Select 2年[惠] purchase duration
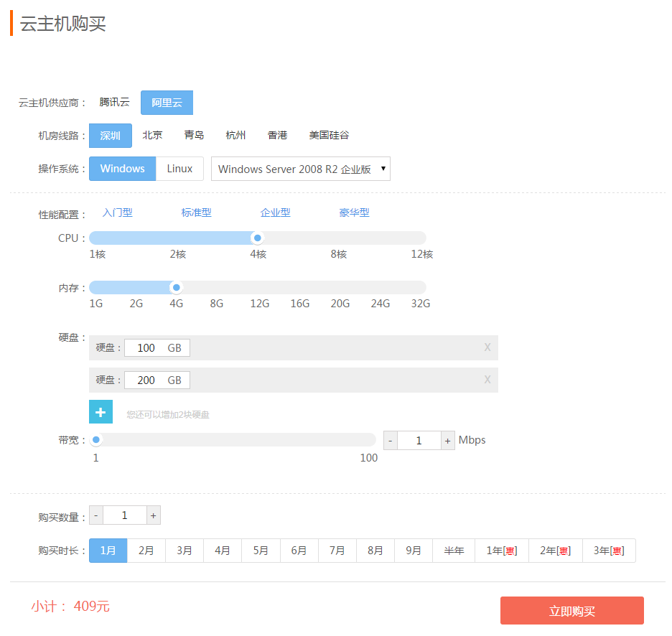Image resolution: width=672 pixels, height=636 pixels. pos(556,551)
